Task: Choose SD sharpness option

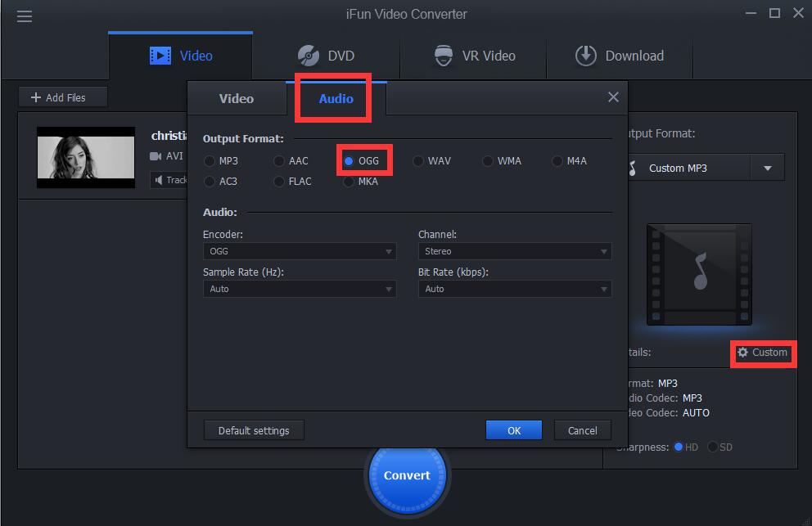Action: coord(713,447)
